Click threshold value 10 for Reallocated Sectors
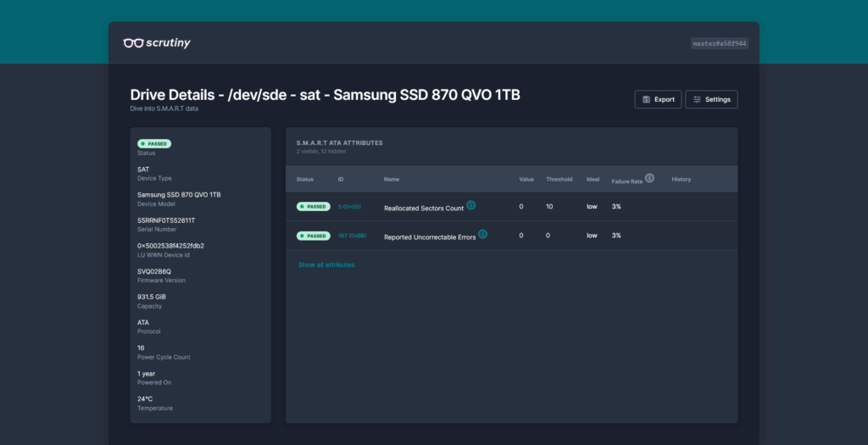Screen dimensions: 868x445 point(549,207)
